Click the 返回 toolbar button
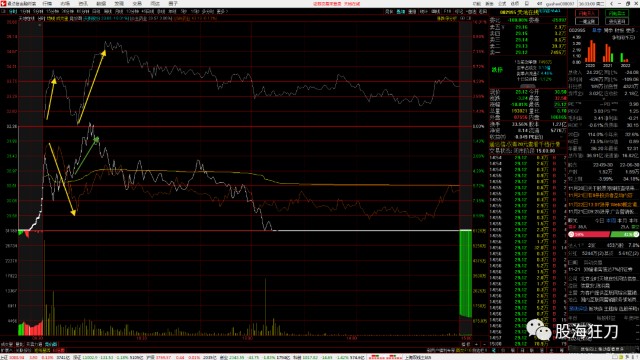This screenshot has width=640, height=360. [483, 12]
